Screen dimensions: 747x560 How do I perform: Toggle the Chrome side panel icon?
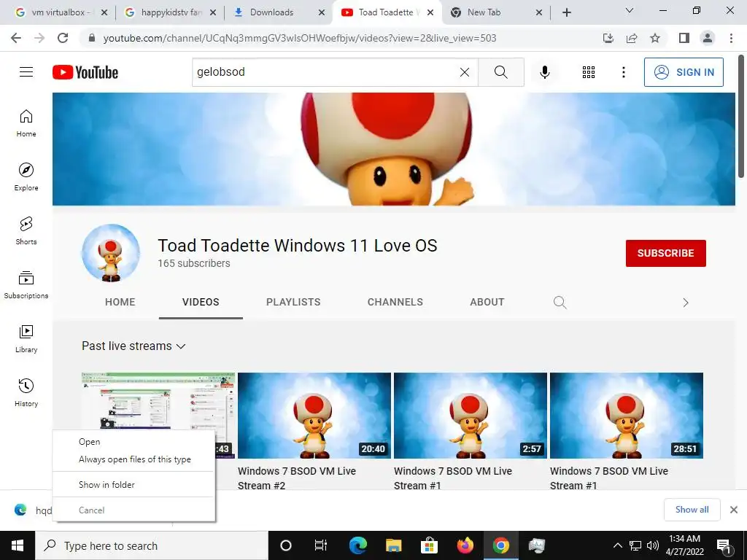point(684,38)
